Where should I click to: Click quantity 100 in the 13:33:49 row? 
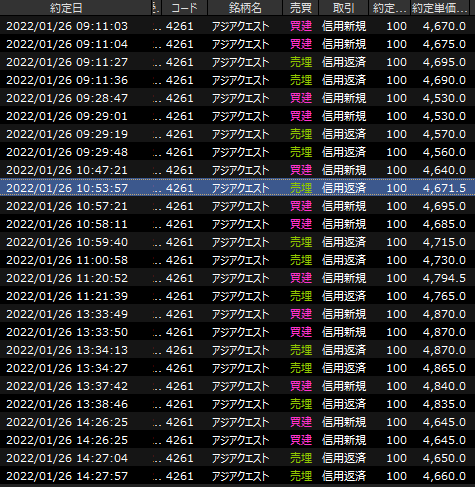[396, 314]
